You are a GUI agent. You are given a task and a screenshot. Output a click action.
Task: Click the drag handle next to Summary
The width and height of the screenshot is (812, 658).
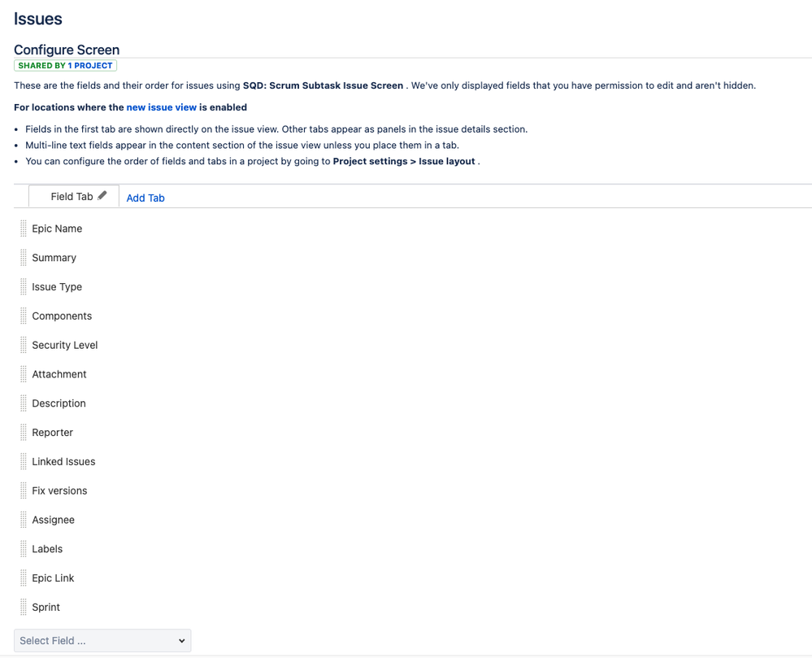pos(22,258)
